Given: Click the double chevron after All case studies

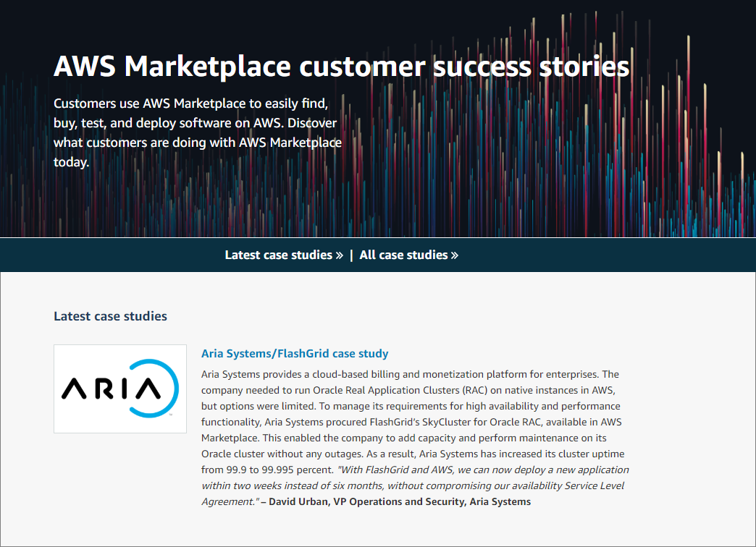Looking at the screenshot, I should (455, 255).
